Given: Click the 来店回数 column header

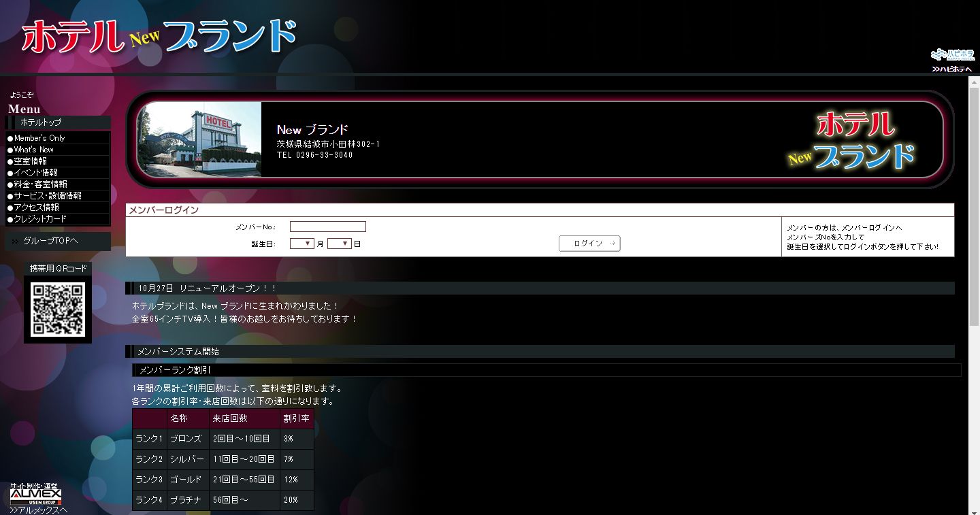Looking at the screenshot, I should click(x=244, y=418).
